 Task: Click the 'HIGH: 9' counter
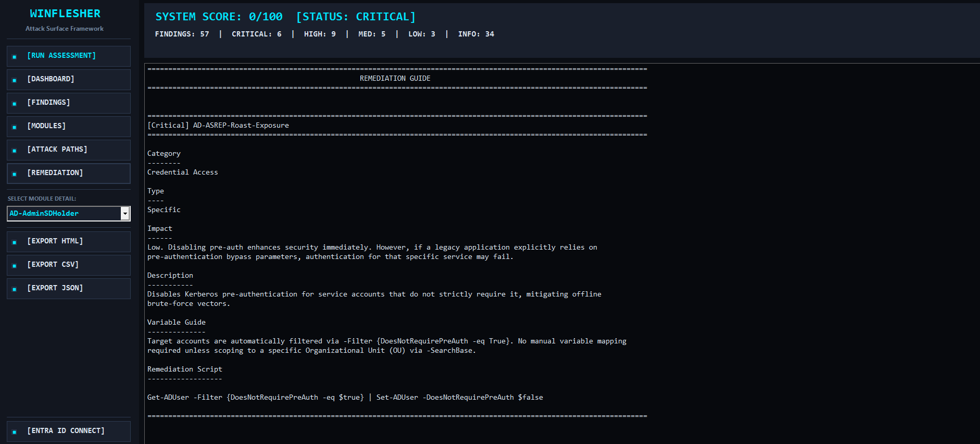tap(320, 34)
